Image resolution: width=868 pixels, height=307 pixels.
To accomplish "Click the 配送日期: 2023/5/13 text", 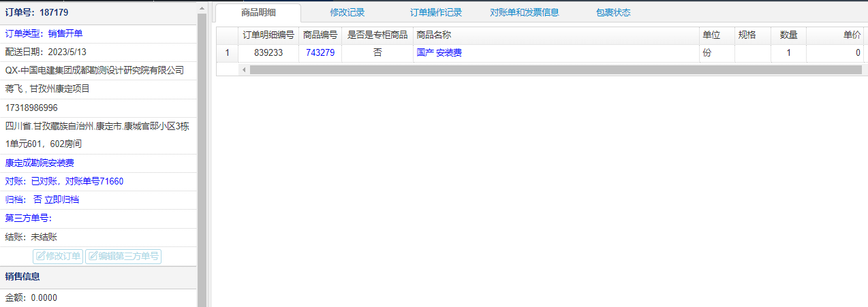I will coord(46,52).
